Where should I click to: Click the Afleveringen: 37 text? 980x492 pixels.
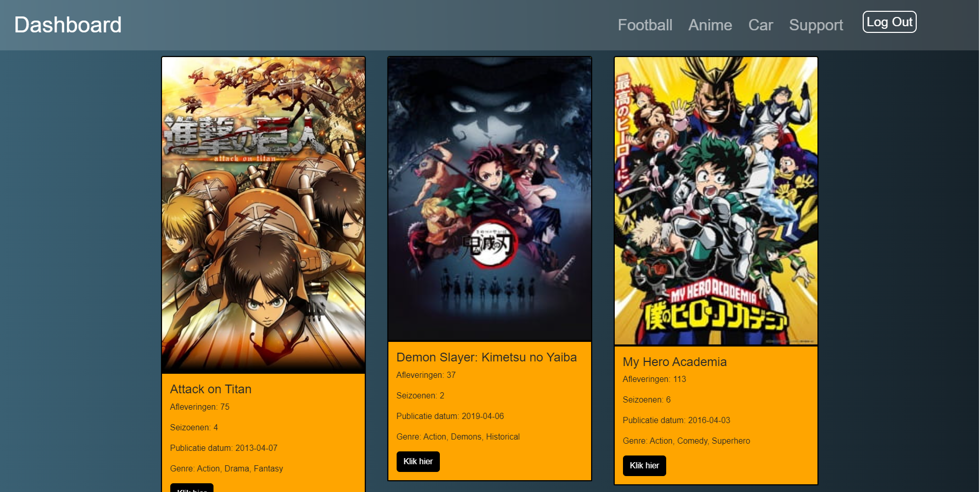[x=426, y=375]
